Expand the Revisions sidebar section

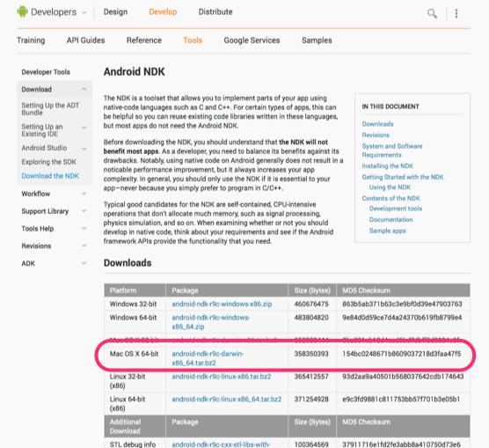84,246
